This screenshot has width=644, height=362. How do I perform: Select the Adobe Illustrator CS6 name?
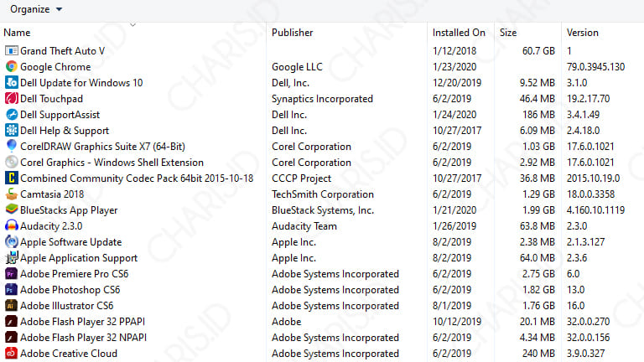click(x=66, y=306)
